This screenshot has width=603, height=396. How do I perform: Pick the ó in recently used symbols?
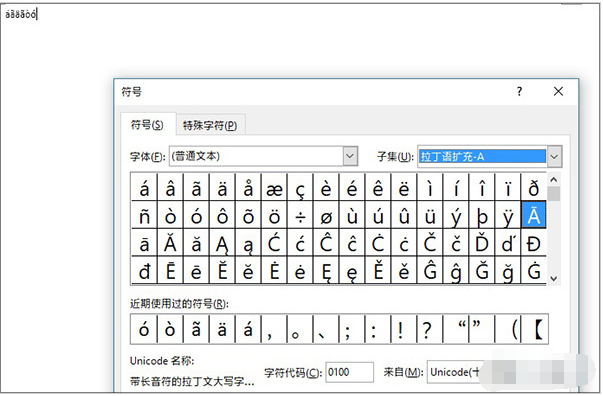point(144,329)
